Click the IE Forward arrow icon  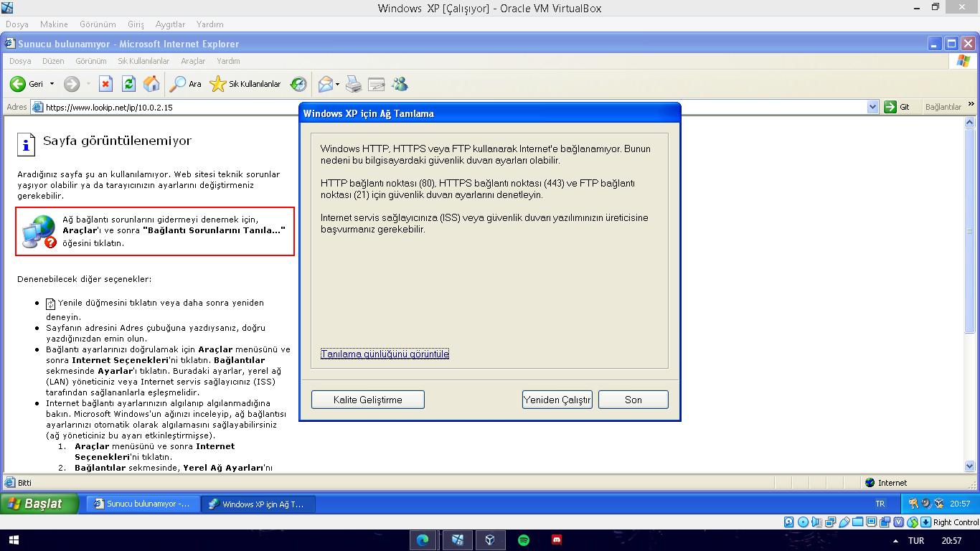click(72, 84)
